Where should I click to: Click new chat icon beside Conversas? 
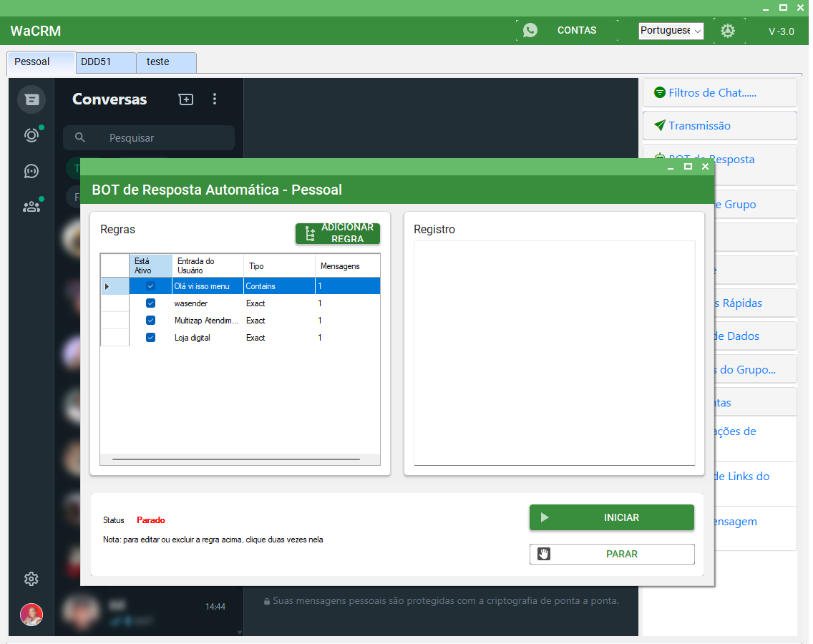(x=186, y=99)
